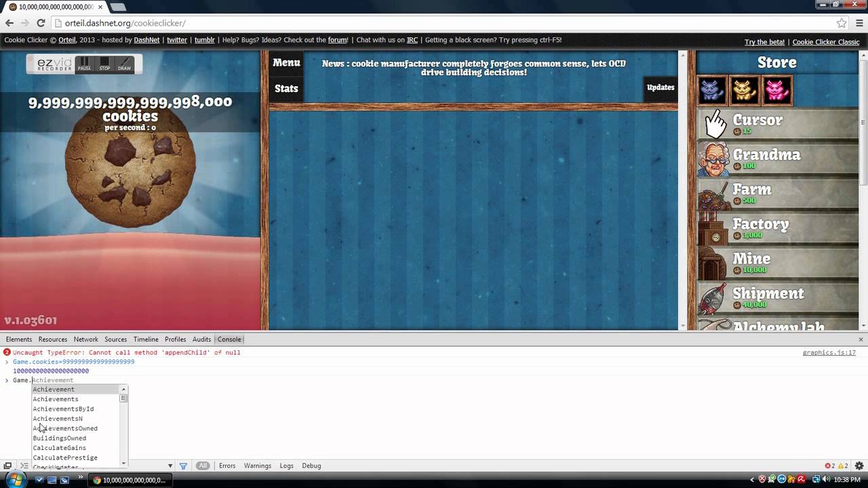
Task: Choose CalculateGains from autocomplete list
Action: [76, 448]
